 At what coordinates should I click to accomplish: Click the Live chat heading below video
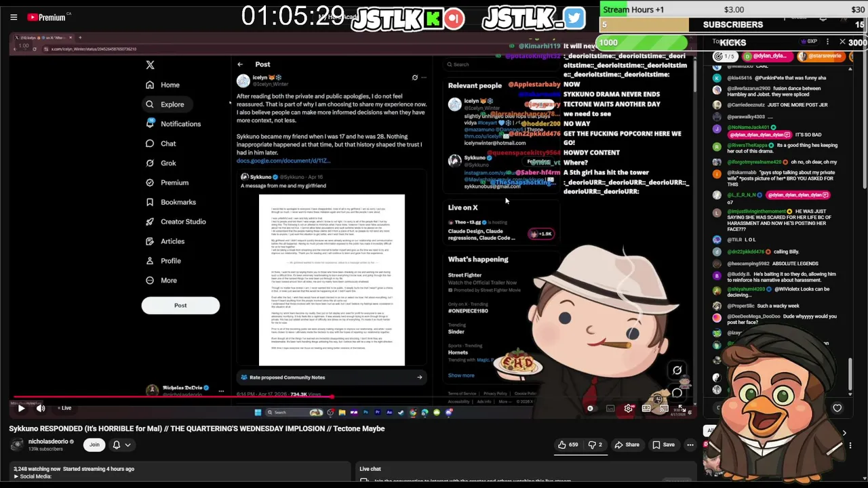370,469
